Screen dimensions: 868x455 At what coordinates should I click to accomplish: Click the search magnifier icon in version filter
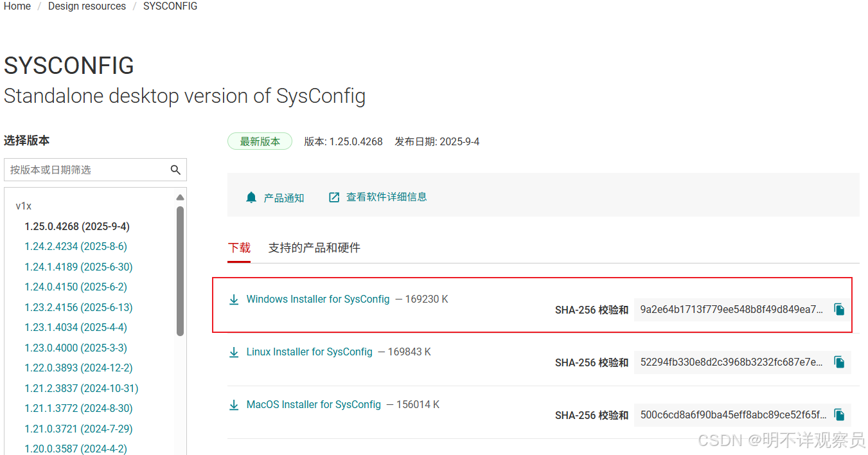tap(175, 170)
